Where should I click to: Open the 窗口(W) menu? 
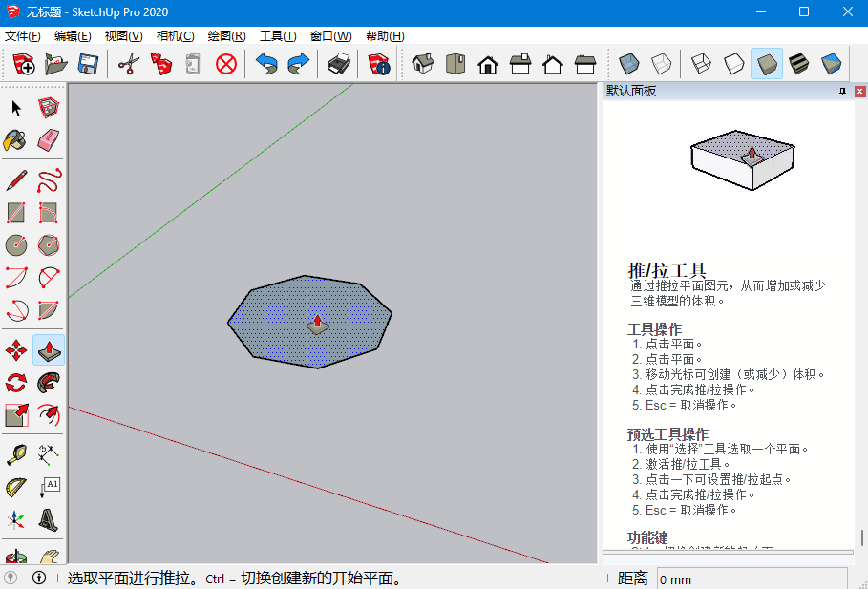click(x=330, y=36)
